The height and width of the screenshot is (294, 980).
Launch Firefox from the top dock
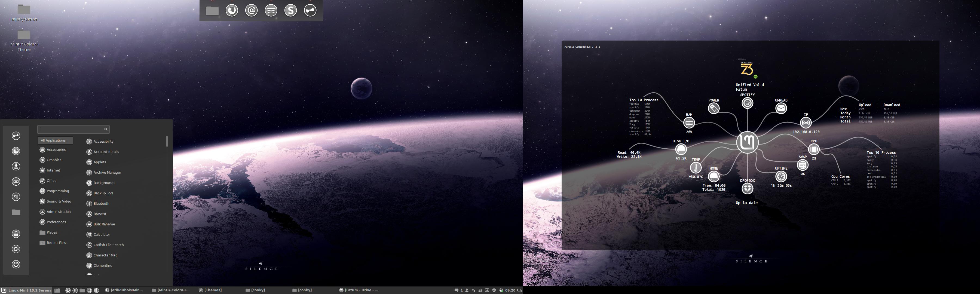click(x=232, y=10)
